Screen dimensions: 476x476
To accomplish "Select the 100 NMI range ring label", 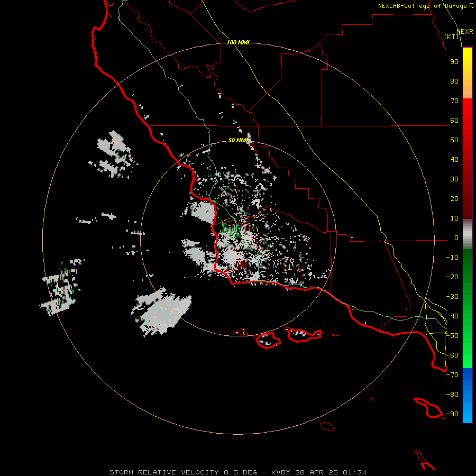I will tap(238, 42).
